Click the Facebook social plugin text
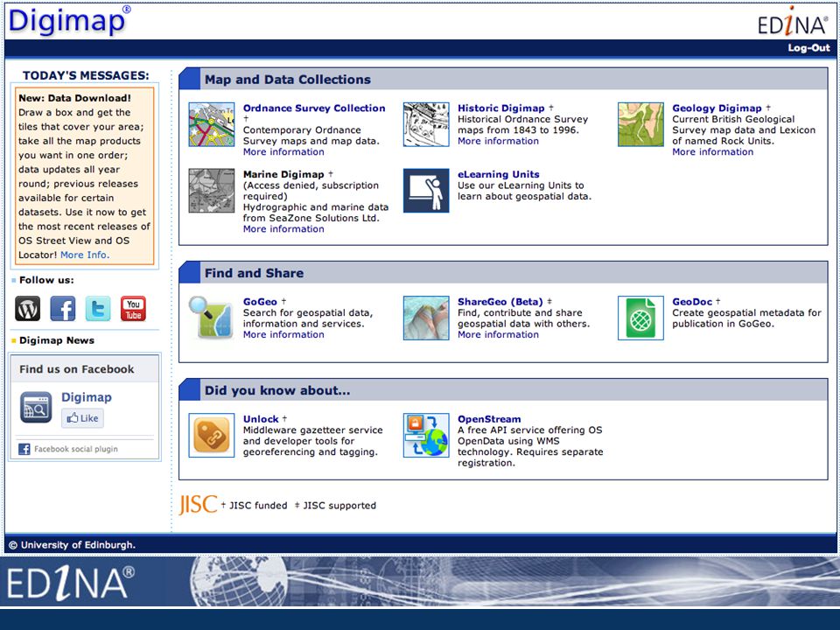Image resolution: width=840 pixels, height=630 pixels. click(76, 450)
